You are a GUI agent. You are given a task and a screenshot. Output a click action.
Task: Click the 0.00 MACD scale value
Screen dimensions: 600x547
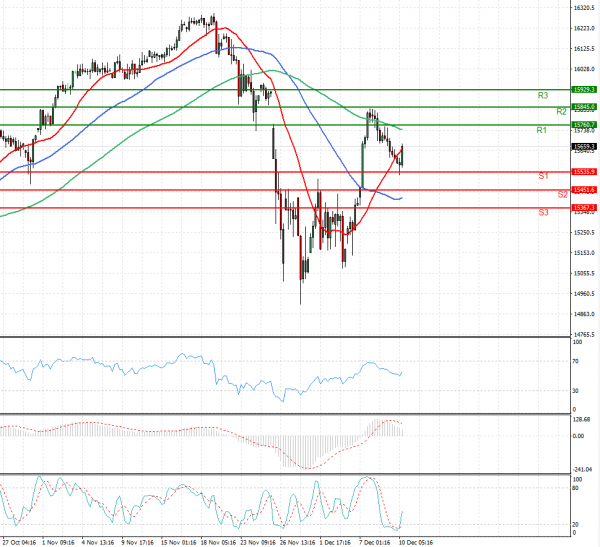coord(579,436)
